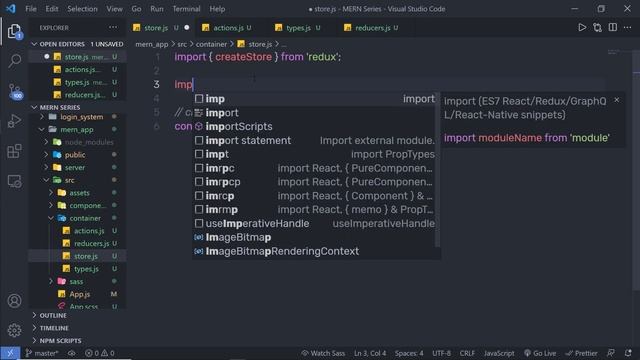640x360 pixels.
Task: Click the Open Changes icon in editor toolbar
Action: click(x=597, y=27)
